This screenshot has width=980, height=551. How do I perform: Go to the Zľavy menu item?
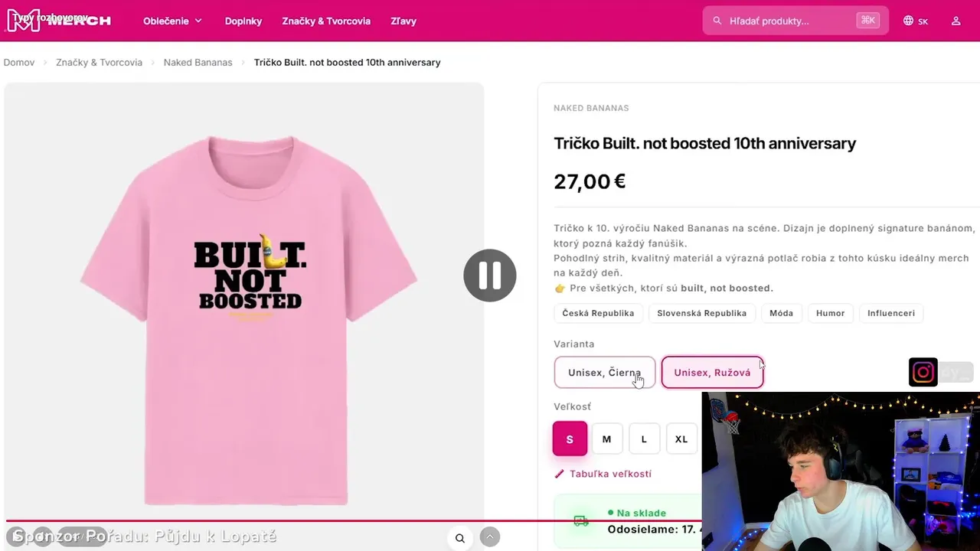(x=403, y=21)
